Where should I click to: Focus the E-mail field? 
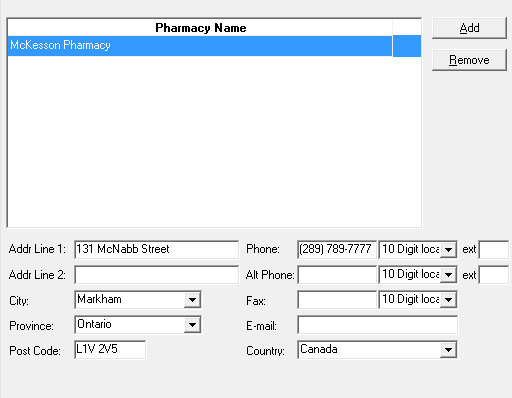(x=377, y=325)
